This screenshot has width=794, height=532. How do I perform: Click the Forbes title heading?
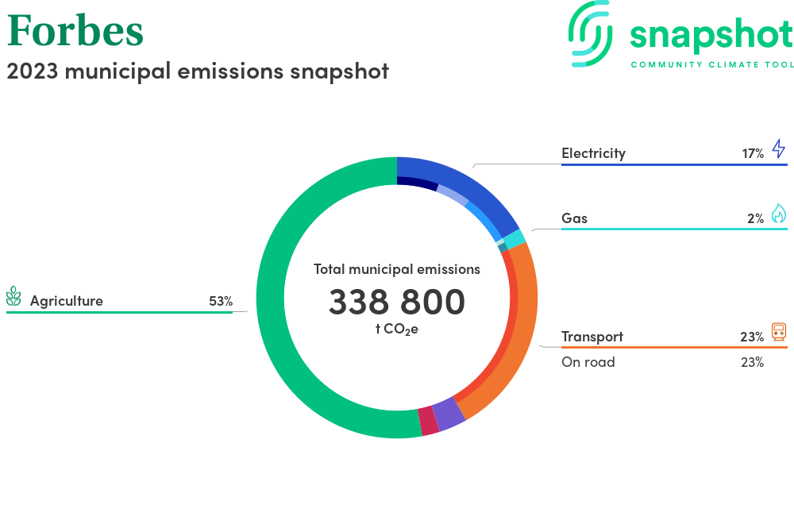(75, 31)
